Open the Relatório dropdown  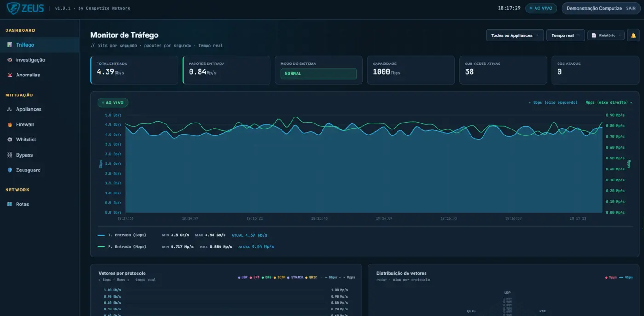[x=606, y=35]
